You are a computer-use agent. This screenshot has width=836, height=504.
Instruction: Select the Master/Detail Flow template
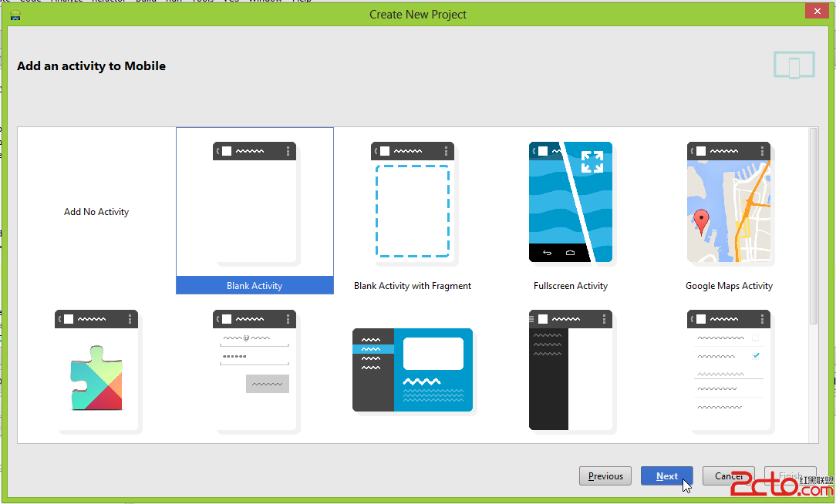413,370
